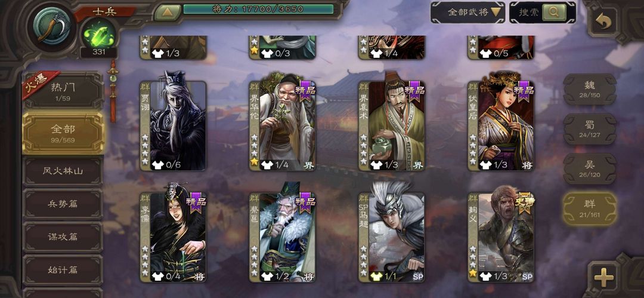
Task: Click the gold plus icon
Action: click(603, 277)
